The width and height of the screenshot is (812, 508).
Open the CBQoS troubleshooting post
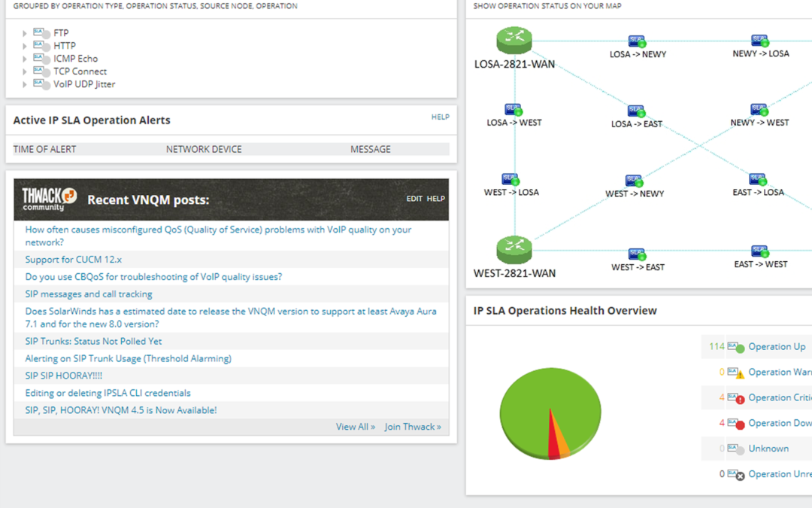point(153,277)
